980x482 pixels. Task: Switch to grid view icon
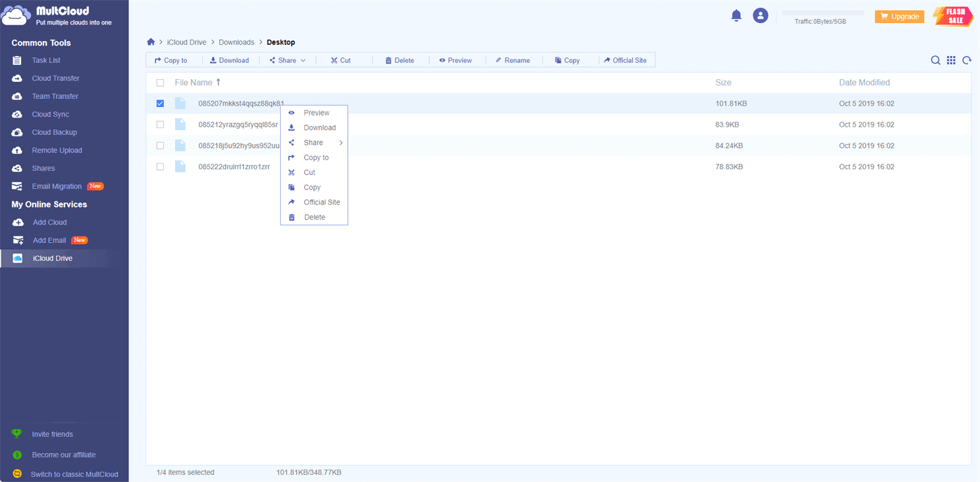[x=951, y=61]
